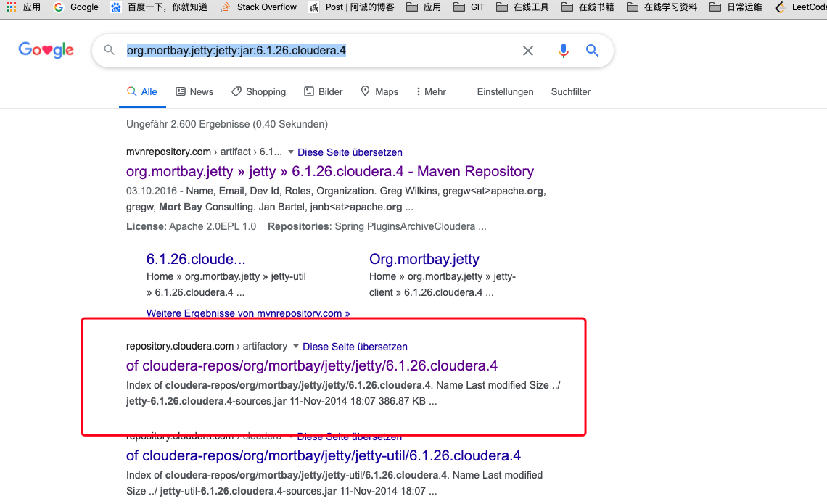
Task: Click the License: Apache 2.0EPL 1.0 text
Action: (x=191, y=226)
